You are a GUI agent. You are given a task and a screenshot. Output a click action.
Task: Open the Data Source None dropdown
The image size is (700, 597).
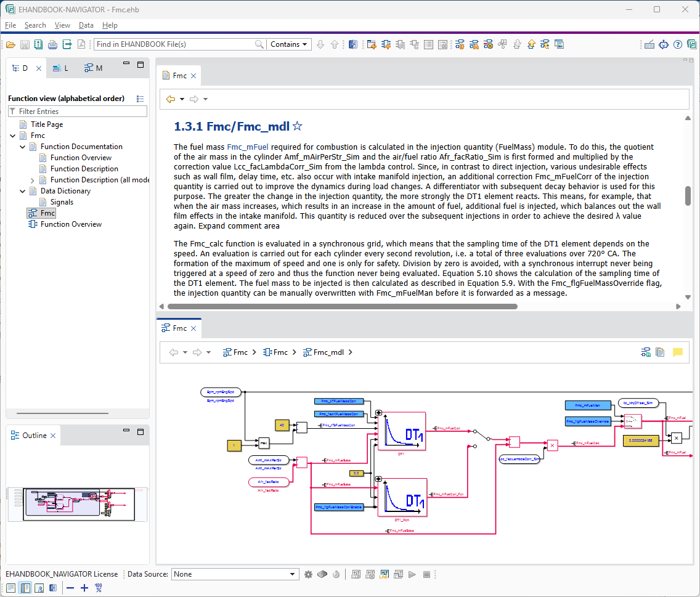(235, 574)
